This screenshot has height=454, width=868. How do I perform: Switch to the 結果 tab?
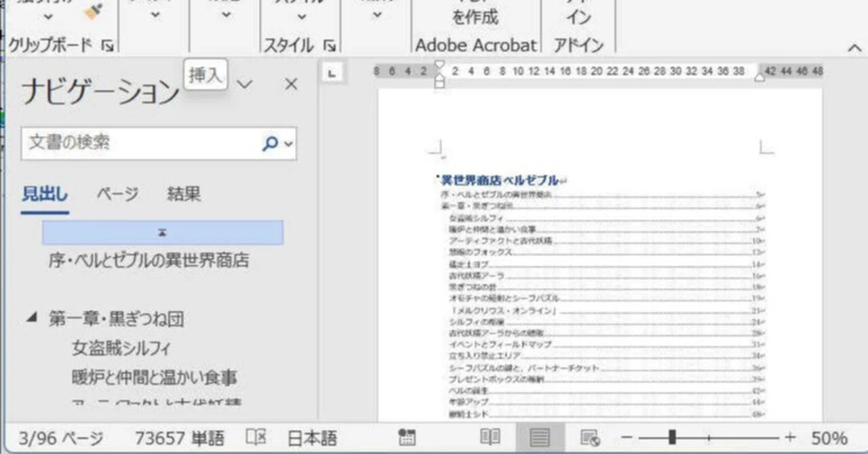[x=184, y=194]
